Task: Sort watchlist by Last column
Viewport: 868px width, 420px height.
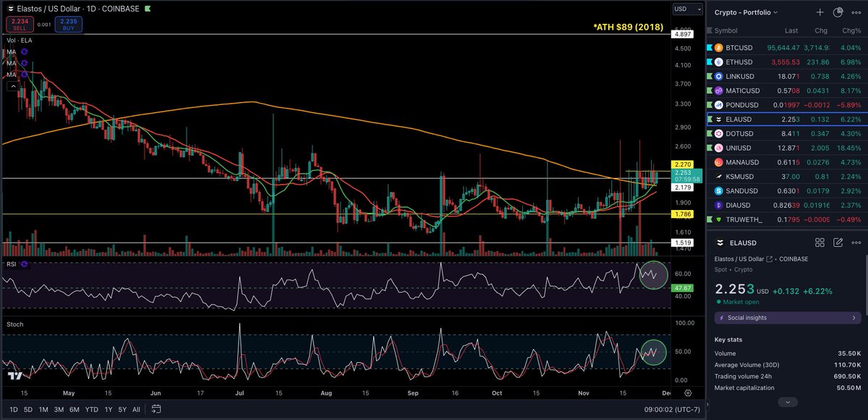Action: (791, 31)
